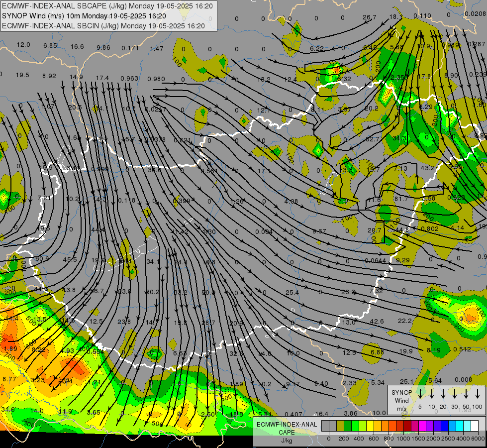Viewport: 487px width, 448px height.
Task: Click the map value 16.4
Action: click(x=322, y=414)
